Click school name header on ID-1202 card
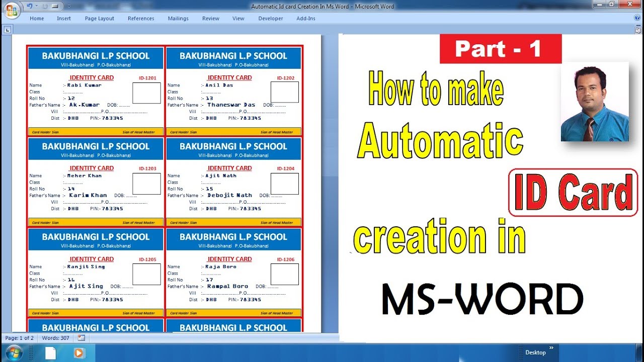The image size is (644, 362). 233,56
